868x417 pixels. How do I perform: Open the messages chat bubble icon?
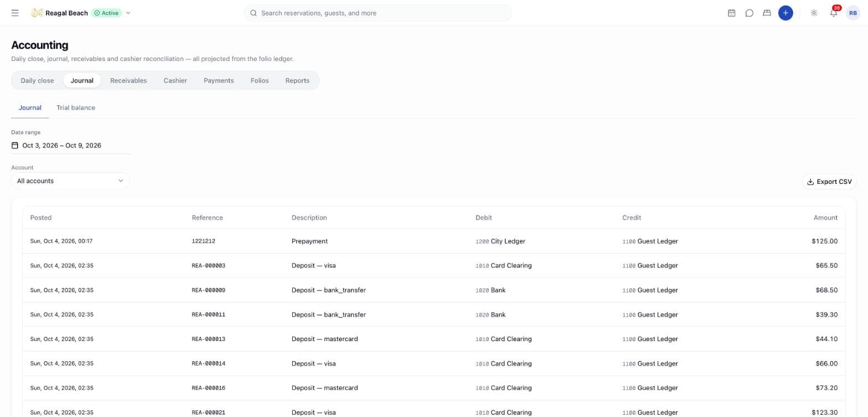749,13
